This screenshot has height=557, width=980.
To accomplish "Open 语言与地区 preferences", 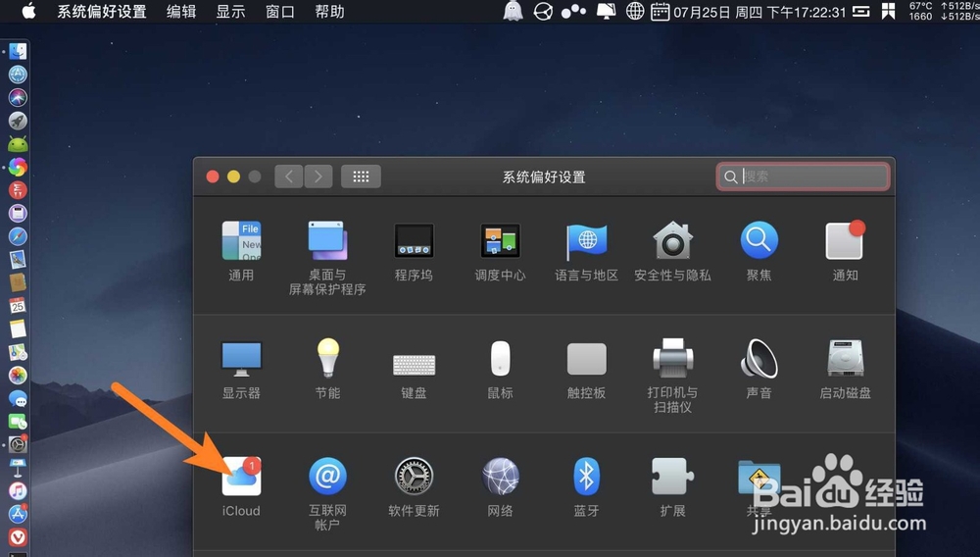I will [586, 240].
